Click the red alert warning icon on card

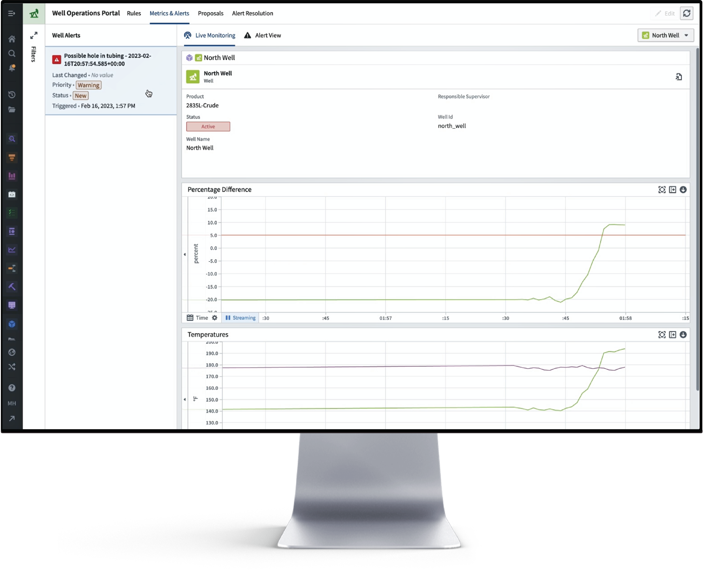tap(56, 60)
